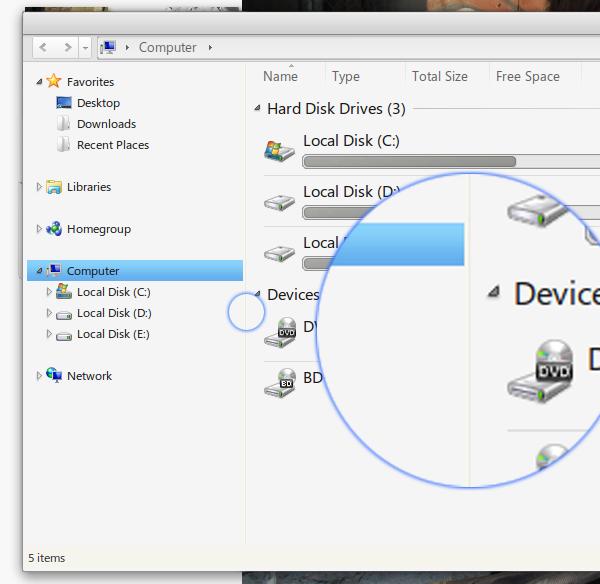
Task: Click Local Disk (D:) drive icon in sidebar
Action: point(64,315)
